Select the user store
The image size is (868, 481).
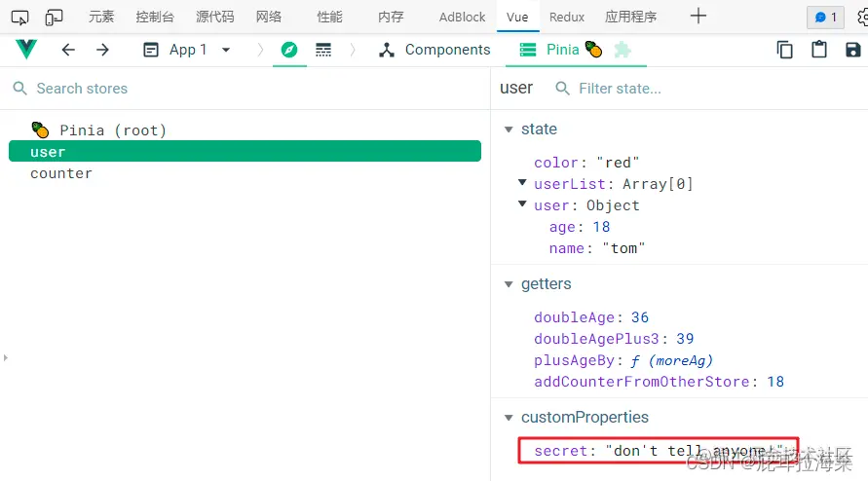click(x=245, y=152)
